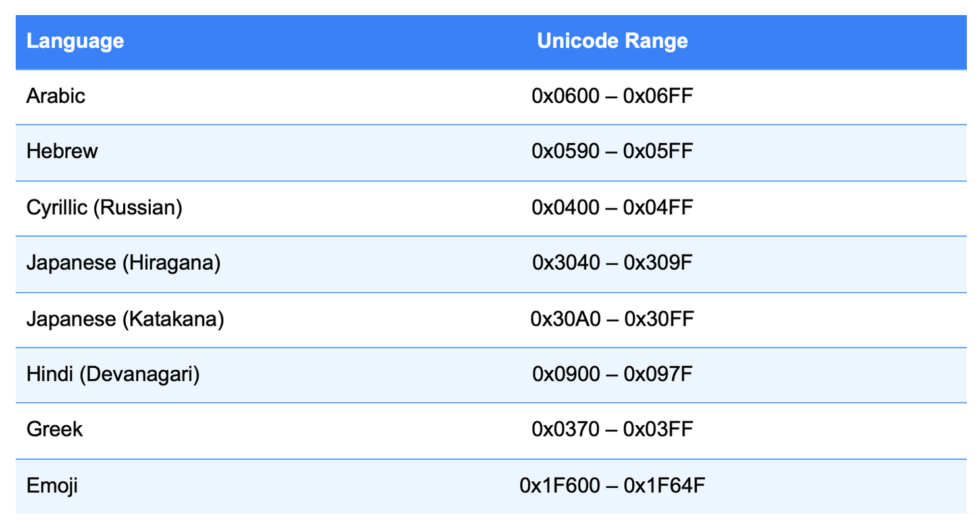Select the Arabic range 0x0600 – 0x06FF
This screenshot has height=530, width=980.
pos(612,96)
